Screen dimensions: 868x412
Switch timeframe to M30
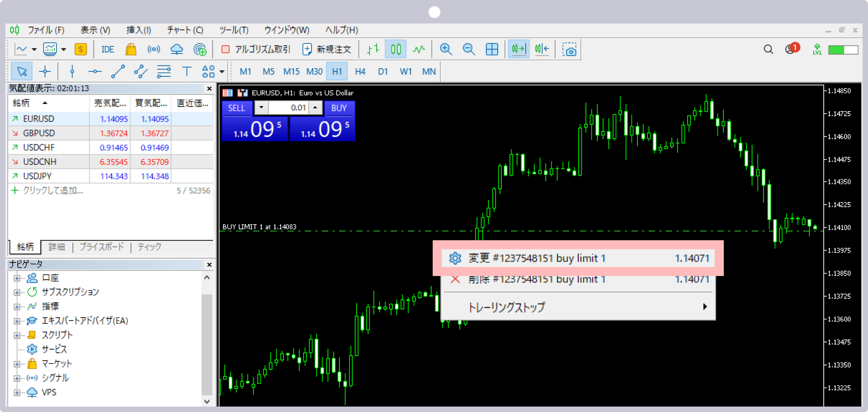(x=315, y=71)
